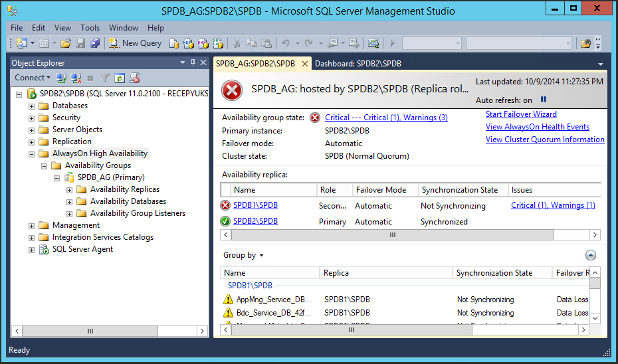Expand the Availability Replicas folder

tap(69, 190)
